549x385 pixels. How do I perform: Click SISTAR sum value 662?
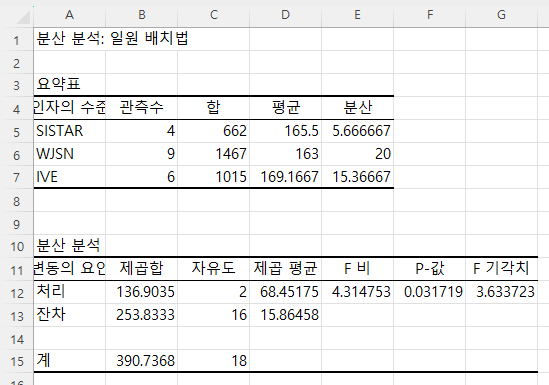click(x=214, y=131)
